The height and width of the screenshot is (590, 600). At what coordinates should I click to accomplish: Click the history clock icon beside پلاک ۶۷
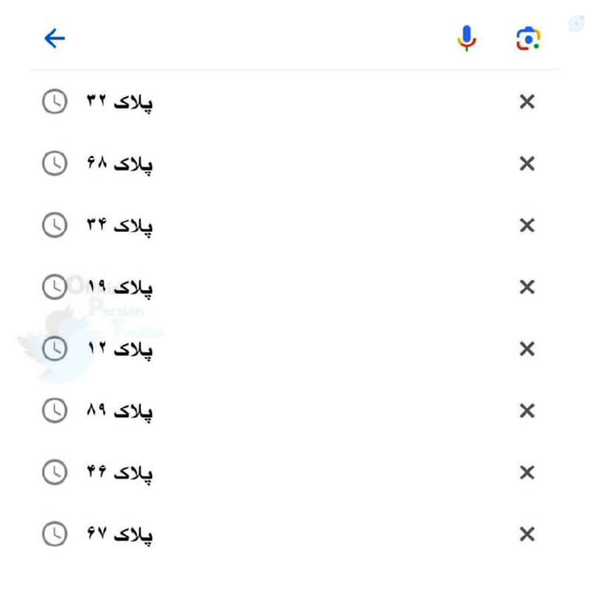(x=54, y=534)
